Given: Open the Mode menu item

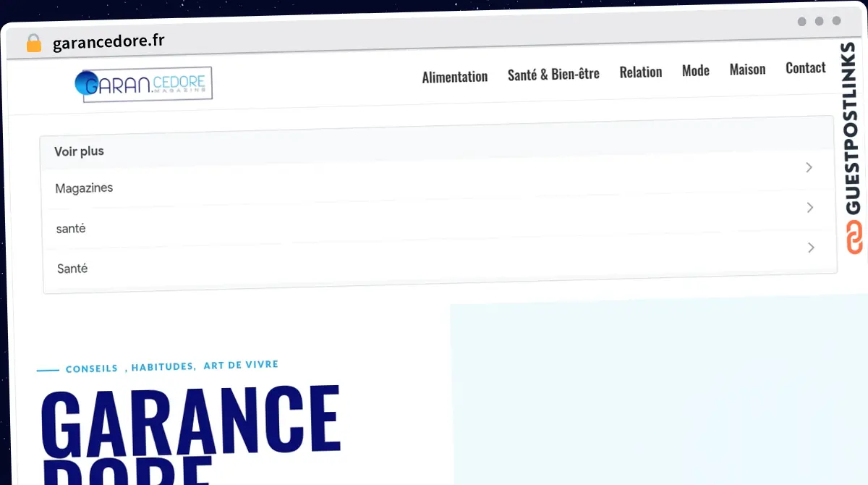Looking at the screenshot, I should [x=696, y=70].
